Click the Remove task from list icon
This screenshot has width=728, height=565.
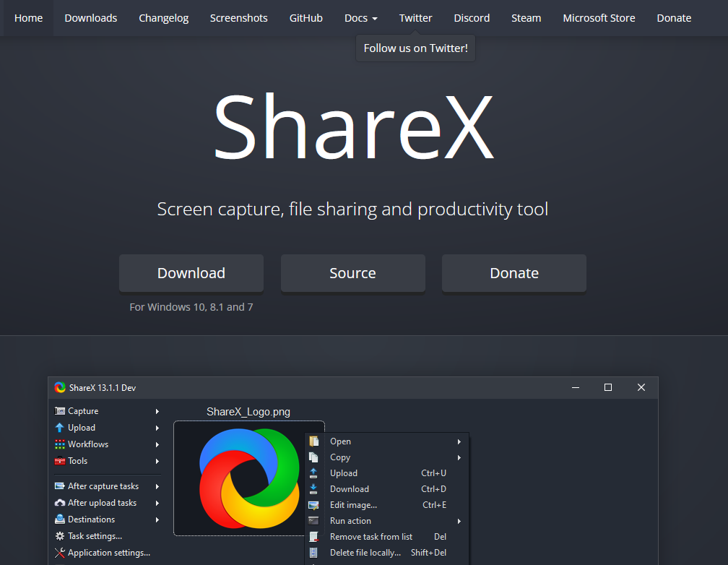point(314,537)
